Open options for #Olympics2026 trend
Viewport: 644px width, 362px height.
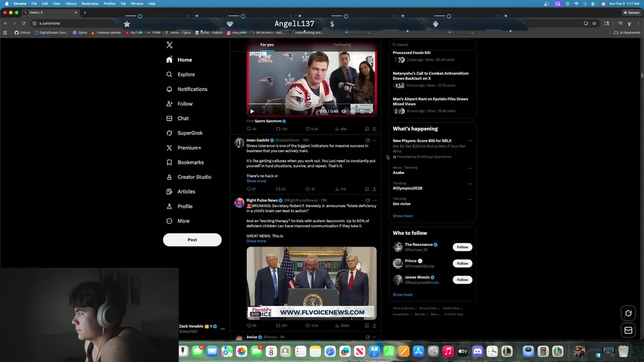tap(470, 184)
